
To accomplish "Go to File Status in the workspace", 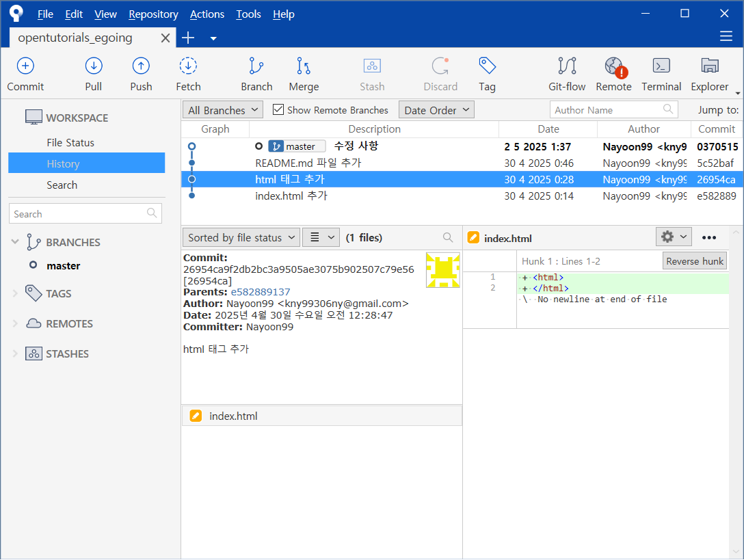I will point(70,142).
